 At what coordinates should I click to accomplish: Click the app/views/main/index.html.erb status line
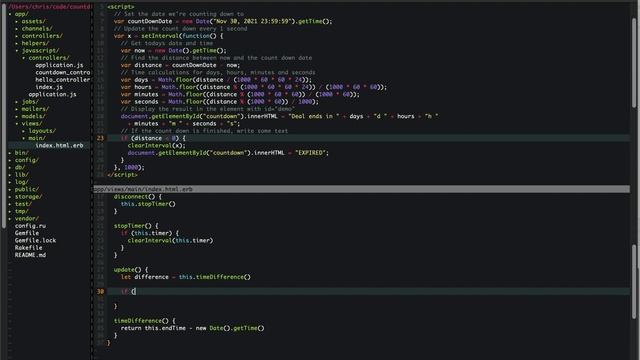click(362, 189)
